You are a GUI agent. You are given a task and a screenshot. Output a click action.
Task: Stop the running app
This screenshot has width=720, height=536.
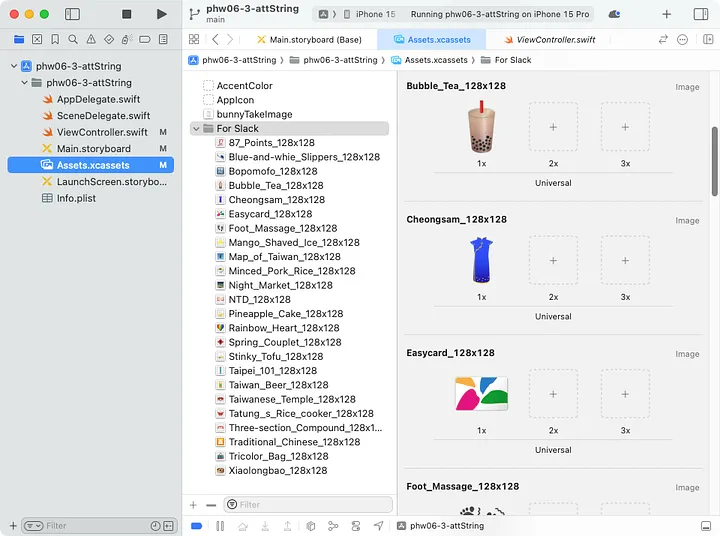(x=126, y=14)
